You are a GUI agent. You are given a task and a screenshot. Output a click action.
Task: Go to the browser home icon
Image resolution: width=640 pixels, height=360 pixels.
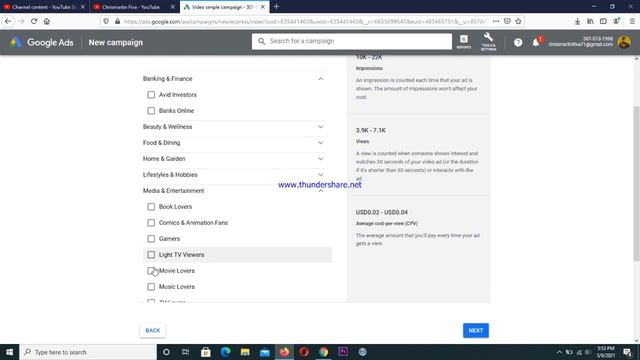(47, 21)
